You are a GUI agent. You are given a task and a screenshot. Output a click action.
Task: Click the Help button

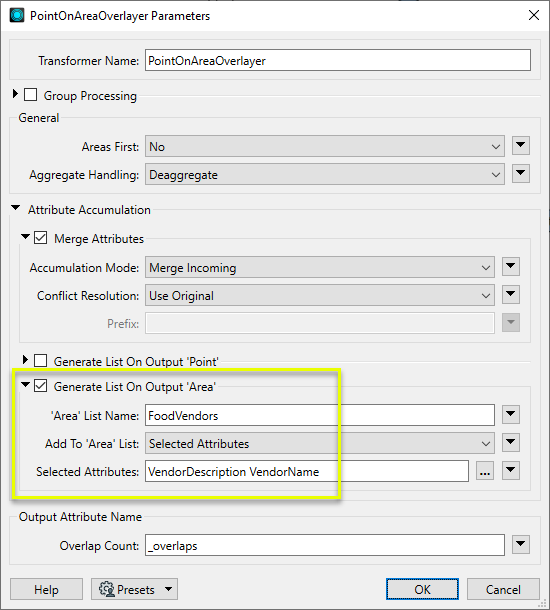[x=46, y=589]
